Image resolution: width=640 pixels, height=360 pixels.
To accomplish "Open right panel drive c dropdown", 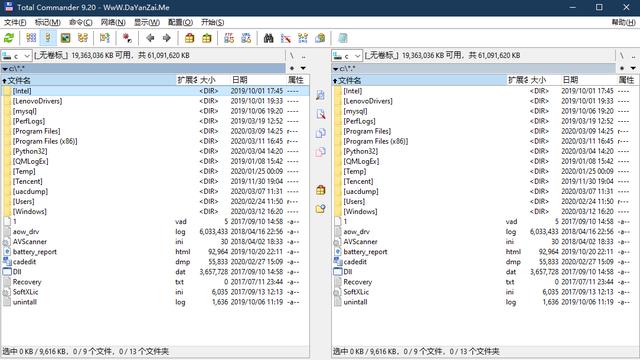I will coord(347,56).
